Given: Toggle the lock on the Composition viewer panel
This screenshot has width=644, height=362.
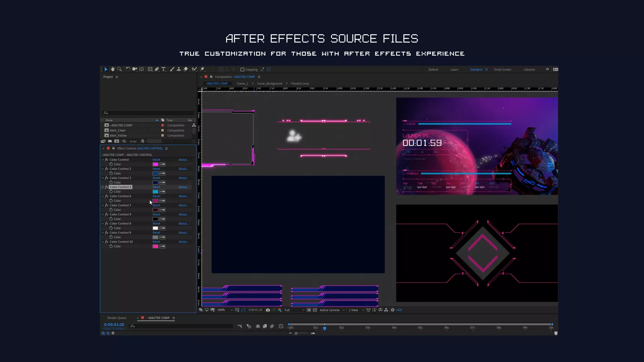Looking at the screenshot, I should point(211,77).
